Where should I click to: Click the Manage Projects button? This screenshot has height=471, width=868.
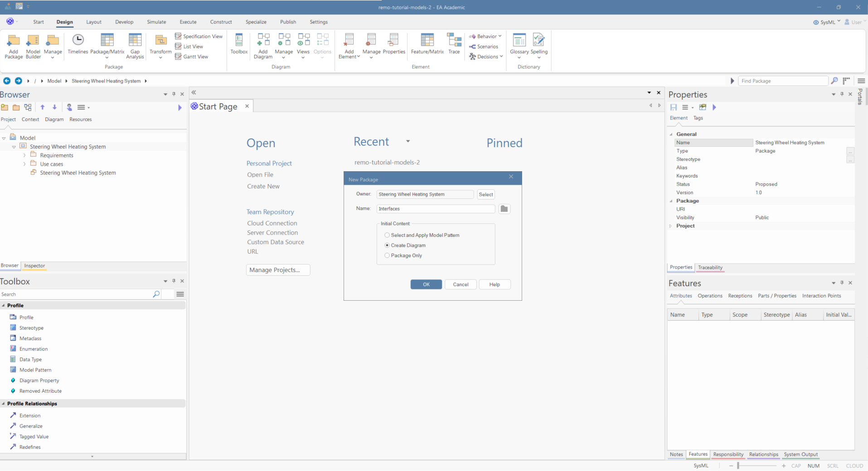click(x=278, y=270)
